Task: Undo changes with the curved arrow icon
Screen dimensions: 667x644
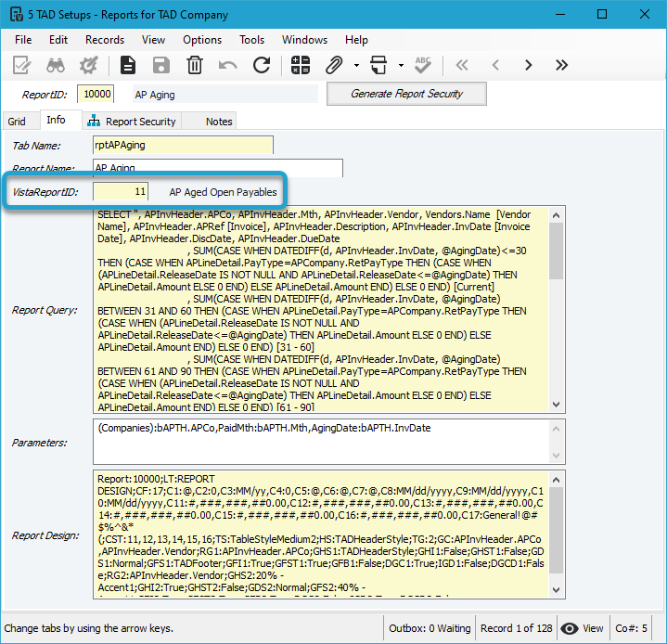Action: coord(228,65)
